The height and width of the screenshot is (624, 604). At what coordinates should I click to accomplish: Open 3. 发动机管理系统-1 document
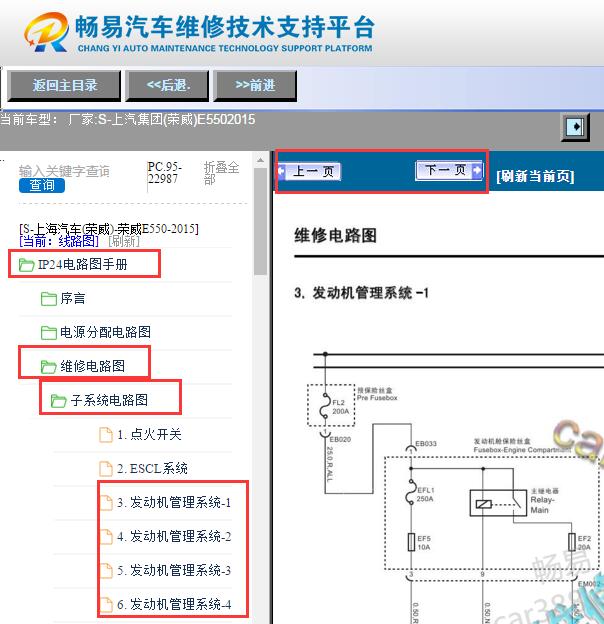174,502
